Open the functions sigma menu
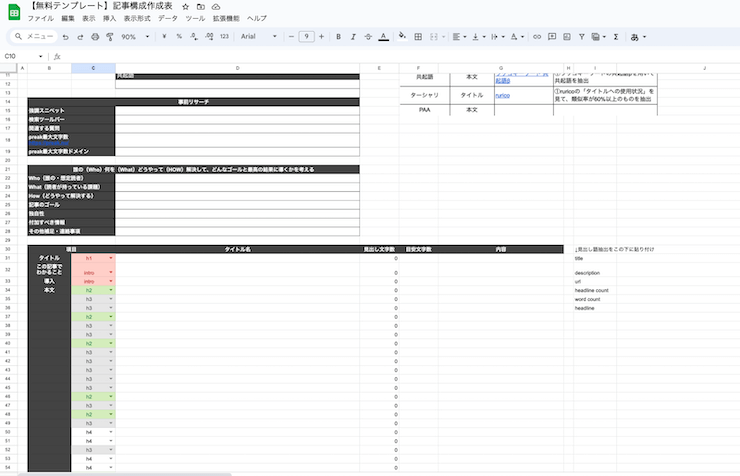 click(x=616, y=37)
